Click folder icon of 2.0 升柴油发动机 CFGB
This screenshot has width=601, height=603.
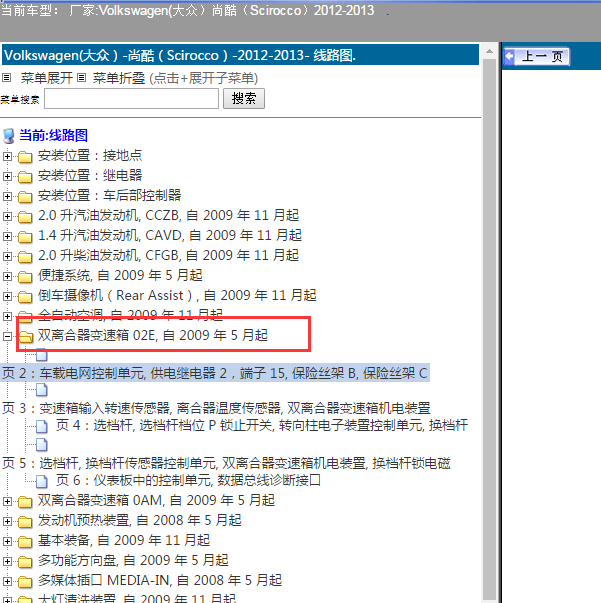coord(25,257)
